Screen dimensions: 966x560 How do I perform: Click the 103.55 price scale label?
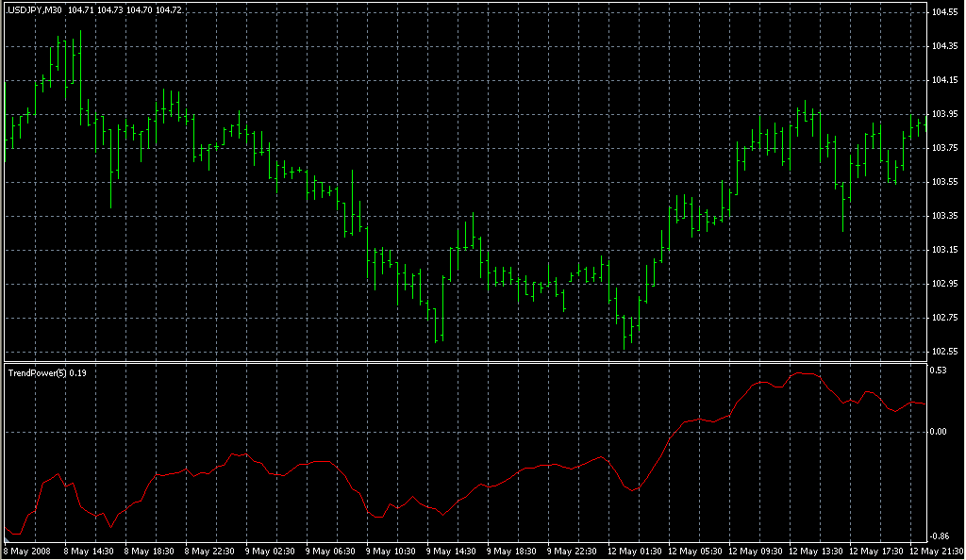[944, 182]
